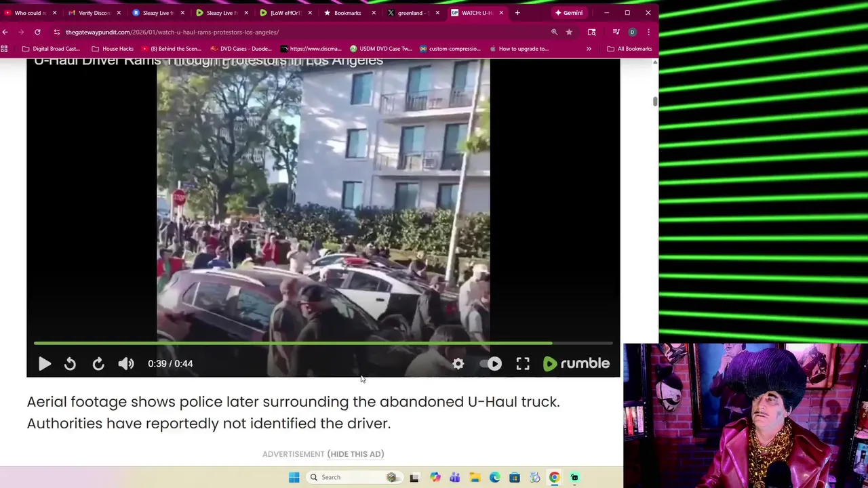Image resolution: width=868 pixels, height=488 pixels.
Task: Open media controls icon in toolbar
Action: point(616,32)
